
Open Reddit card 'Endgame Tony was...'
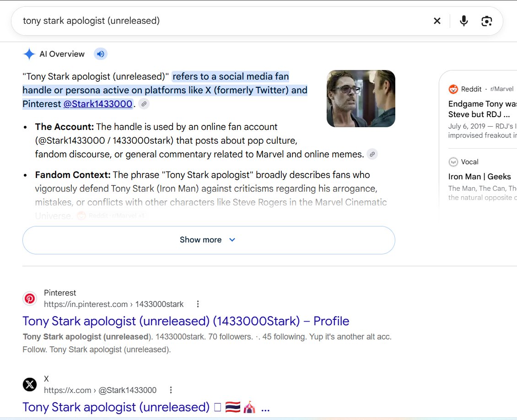click(482, 109)
